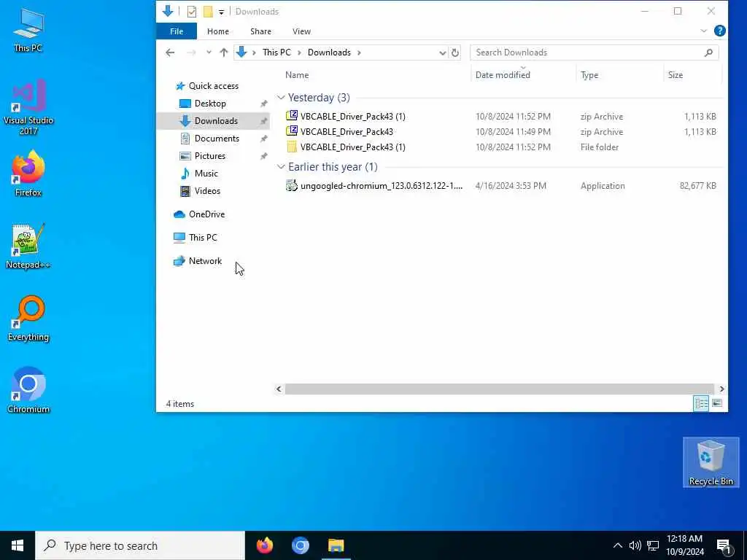Select Desktop in navigation pane
The image size is (747, 560).
(x=210, y=104)
